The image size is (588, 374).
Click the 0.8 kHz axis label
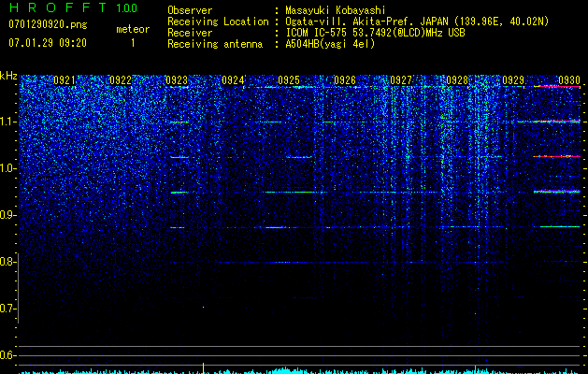[8, 262]
